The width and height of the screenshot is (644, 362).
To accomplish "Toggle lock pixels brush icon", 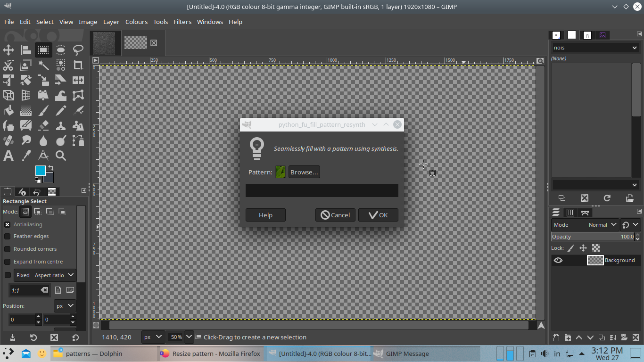I will (570, 248).
